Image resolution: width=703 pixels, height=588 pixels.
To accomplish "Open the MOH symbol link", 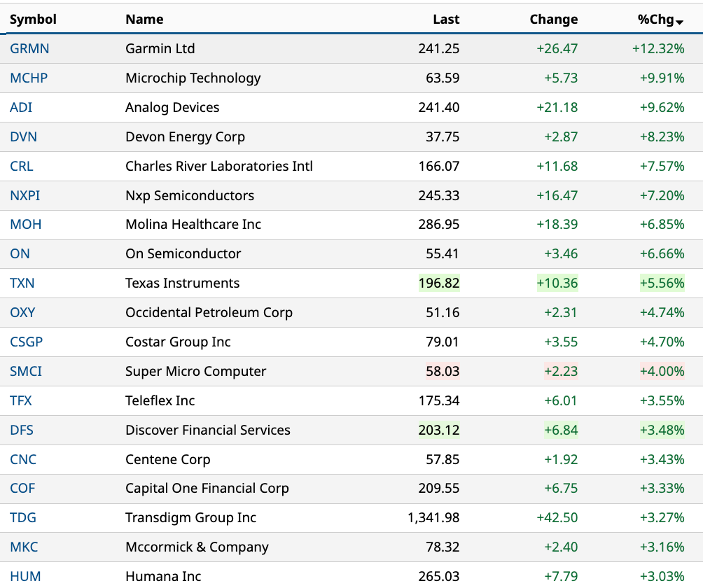I will pos(25,224).
